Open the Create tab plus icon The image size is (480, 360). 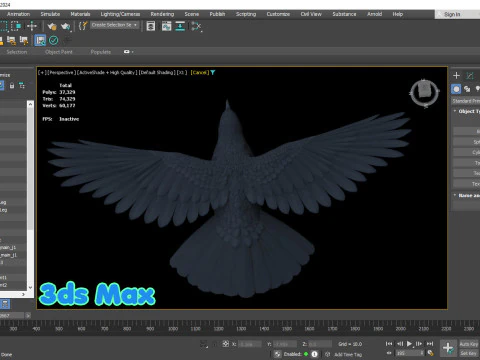pyautogui.click(x=456, y=76)
